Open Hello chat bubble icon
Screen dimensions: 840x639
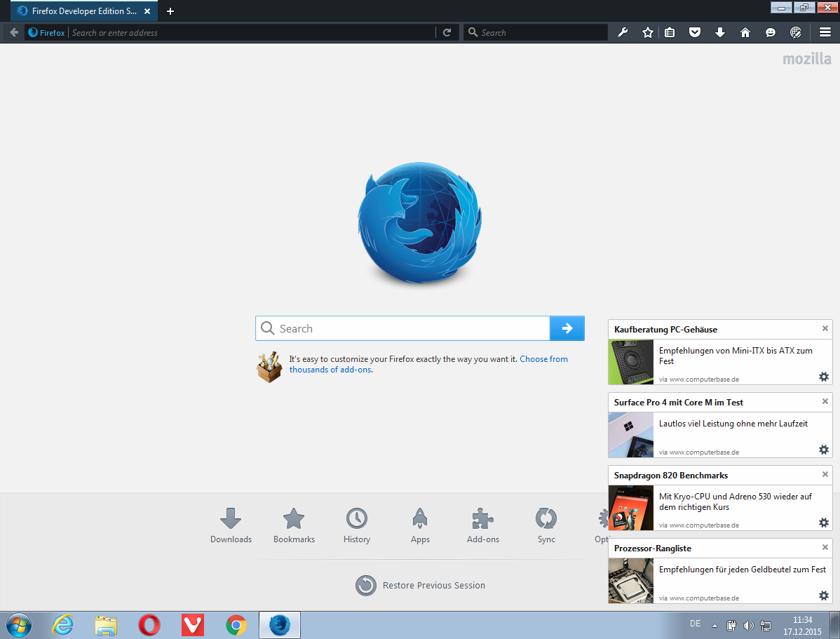coord(771,33)
